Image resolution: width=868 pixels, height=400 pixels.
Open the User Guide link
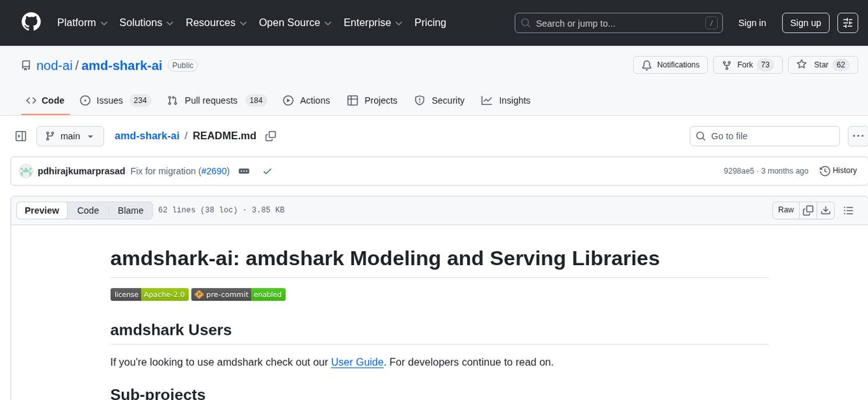(357, 362)
